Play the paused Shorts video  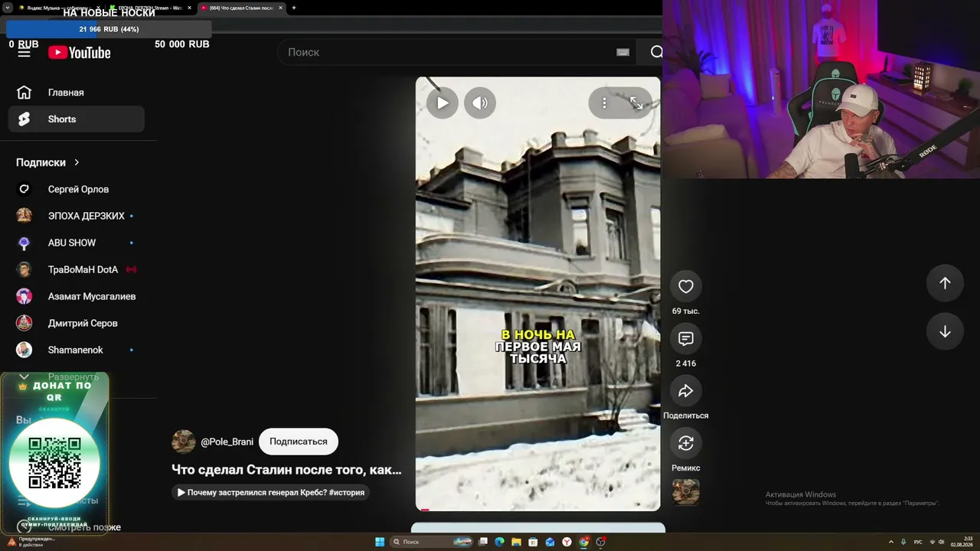coord(443,103)
